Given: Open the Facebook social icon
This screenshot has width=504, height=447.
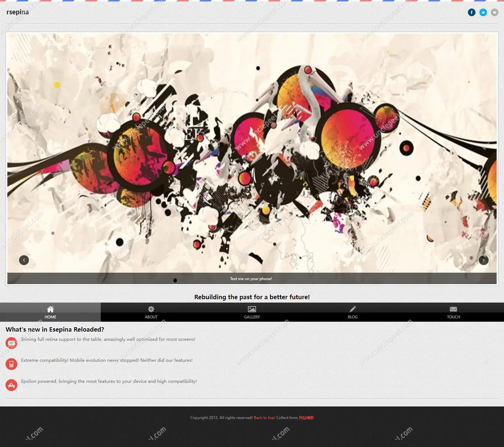Looking at the screenshot, I should coord(472,13).
